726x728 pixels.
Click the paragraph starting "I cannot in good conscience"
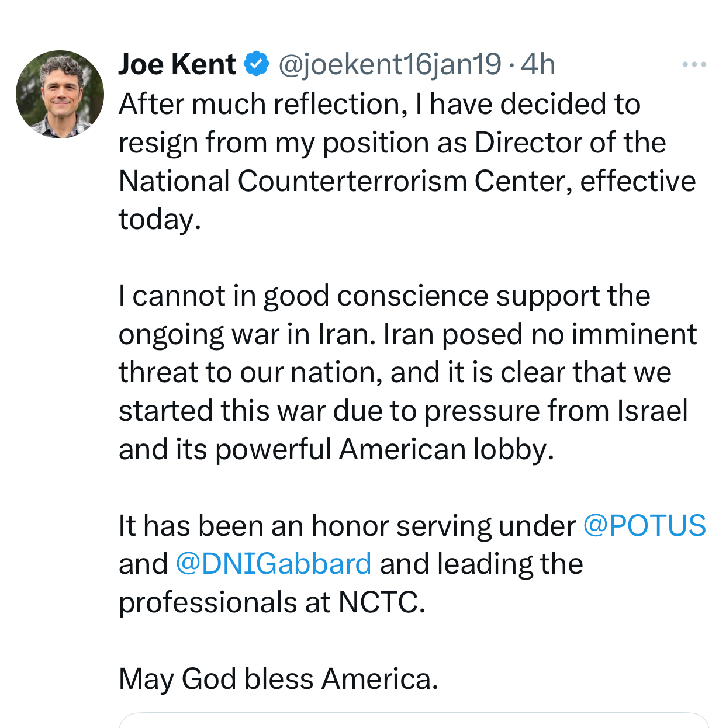click(403, 372)
